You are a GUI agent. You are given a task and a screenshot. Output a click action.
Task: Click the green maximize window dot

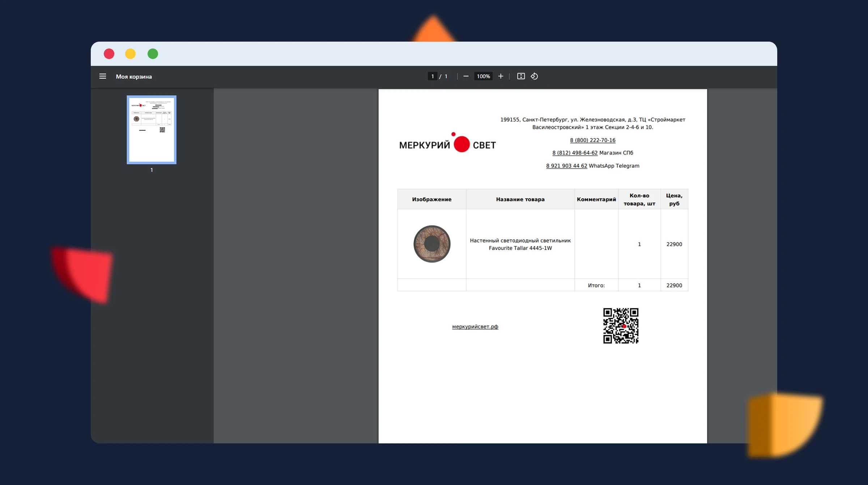click(153, 54)
